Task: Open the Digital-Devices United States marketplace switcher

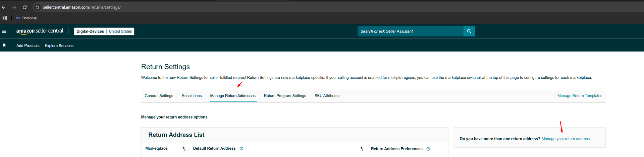Action: 104,31
